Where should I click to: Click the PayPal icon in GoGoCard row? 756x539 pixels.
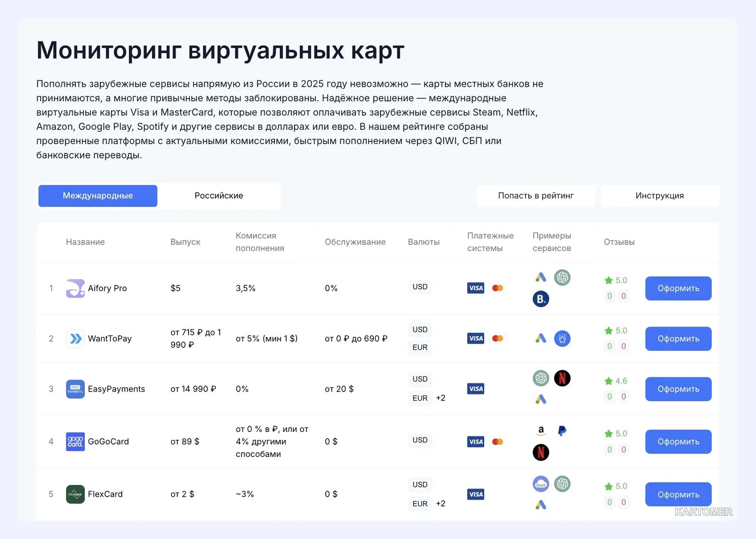(x=562, y=431)
